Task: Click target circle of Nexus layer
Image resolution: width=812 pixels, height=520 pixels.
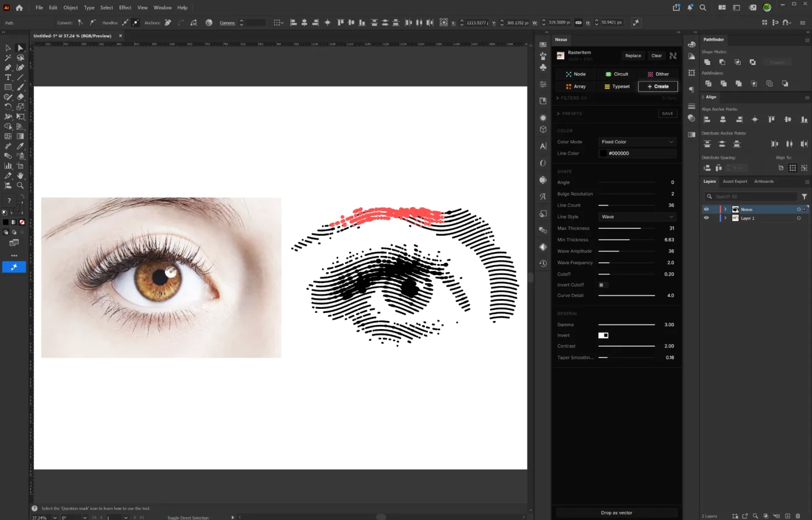Action: point(799,210)
